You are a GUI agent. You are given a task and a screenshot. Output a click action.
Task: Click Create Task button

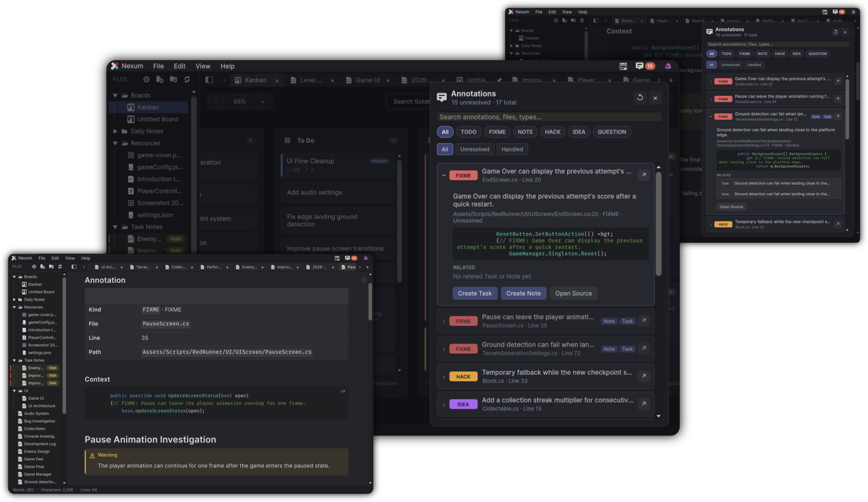click(475, 293)
